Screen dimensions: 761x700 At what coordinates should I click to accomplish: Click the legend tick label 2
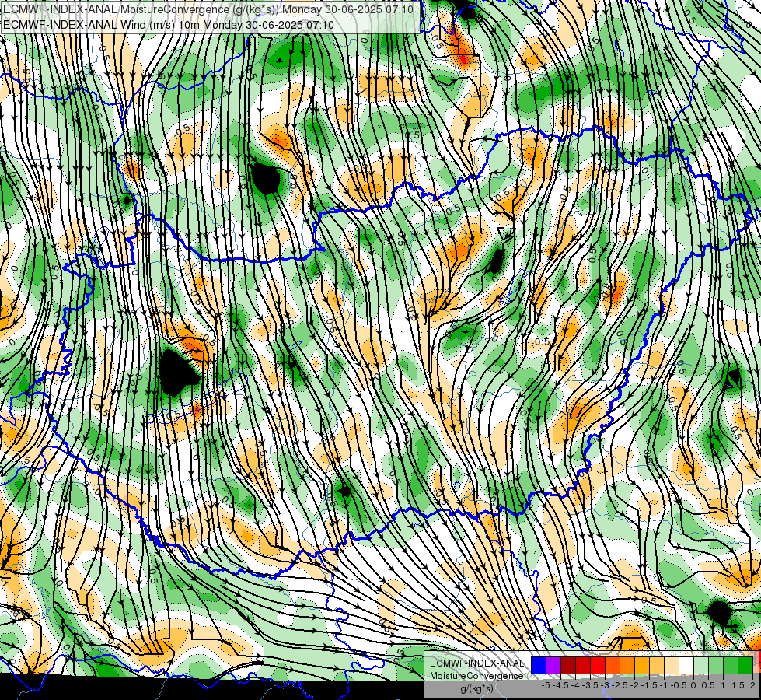(x=752, y=685)
